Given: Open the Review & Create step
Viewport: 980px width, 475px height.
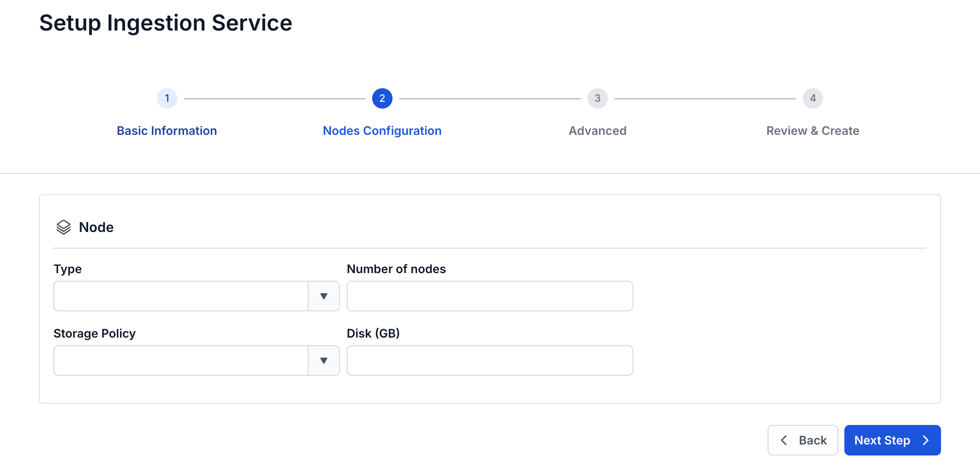Looking at the screenshot, I should 813,131.
